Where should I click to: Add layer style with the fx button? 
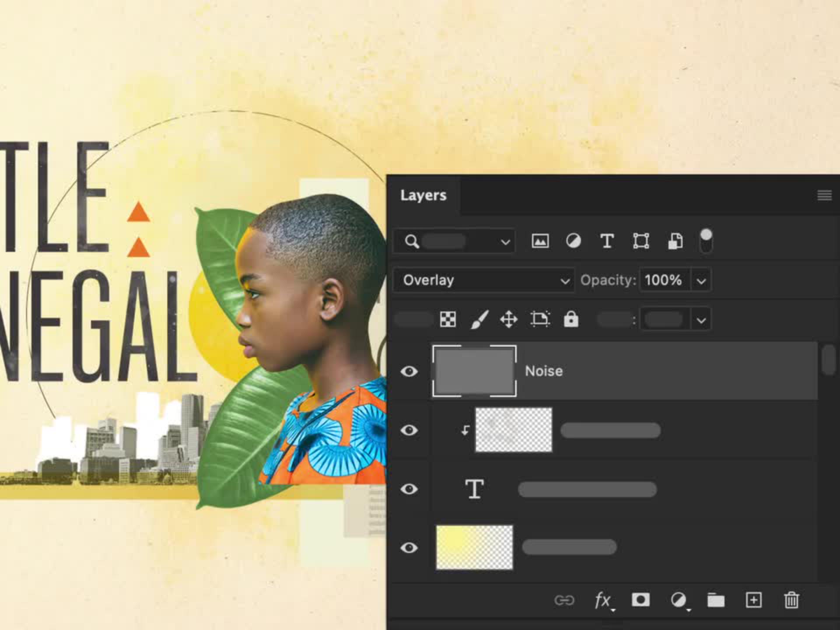pyautogui.click(x=603, y=600)
